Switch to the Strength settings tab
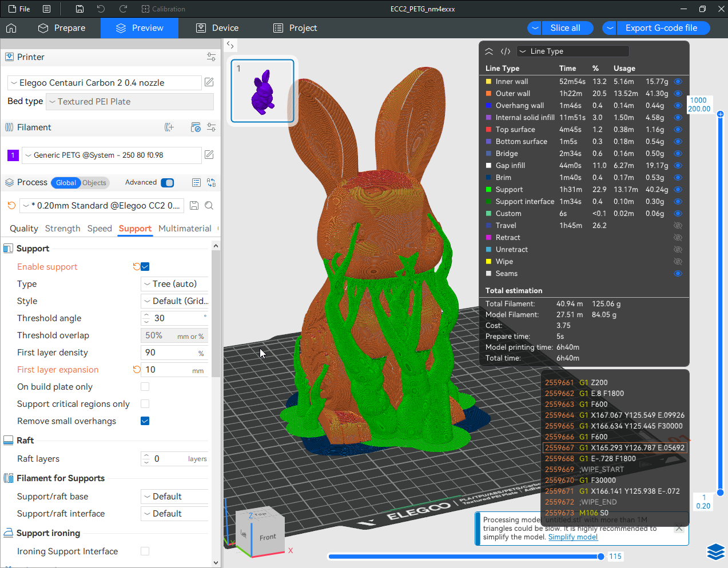The height and width of the screenshot is (568, 728). (x=62, y=229)
